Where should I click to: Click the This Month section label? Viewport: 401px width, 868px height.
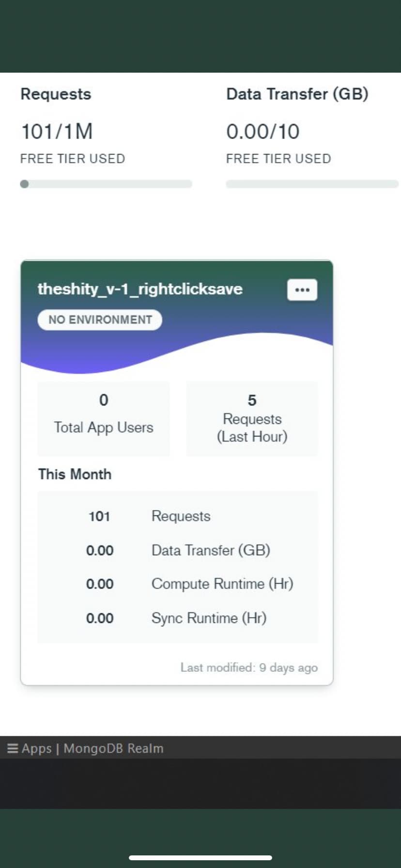pyautogui.click(x=75, y=474)
